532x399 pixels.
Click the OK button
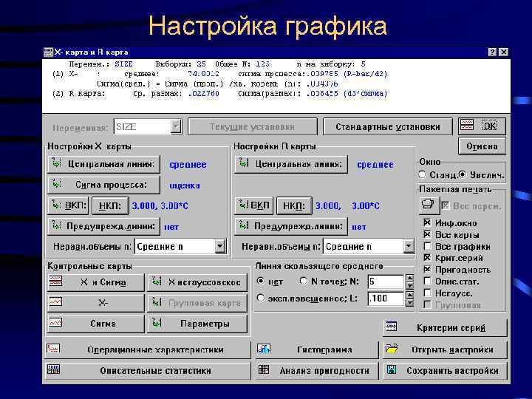[x=482, y=126]
